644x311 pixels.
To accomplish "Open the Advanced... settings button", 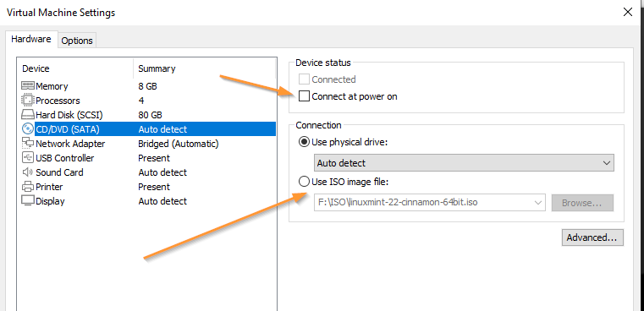I will click(x=592, y=237).
